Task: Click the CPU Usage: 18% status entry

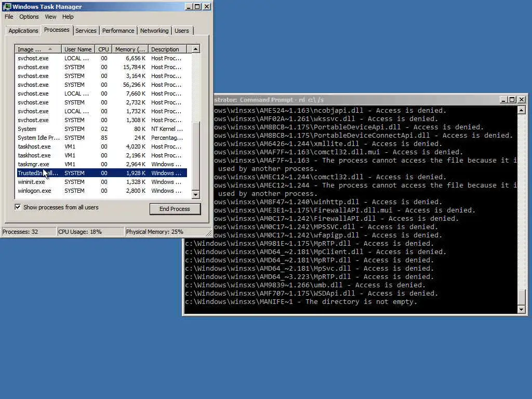Action: pos(90,232)
